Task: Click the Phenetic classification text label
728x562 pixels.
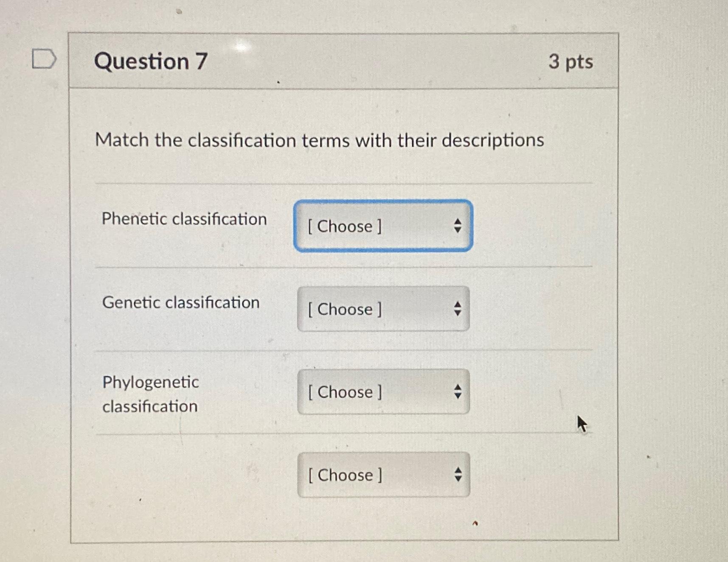Action: [x=184, y=219]
